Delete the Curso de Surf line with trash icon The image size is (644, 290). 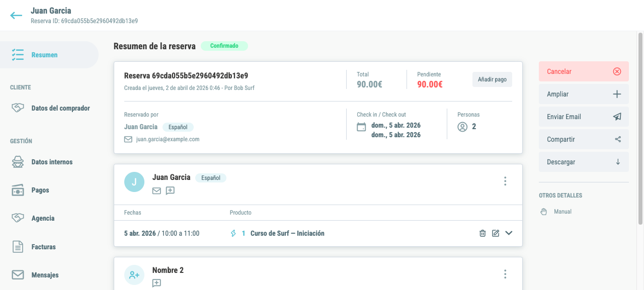click(x=482, y=233)
